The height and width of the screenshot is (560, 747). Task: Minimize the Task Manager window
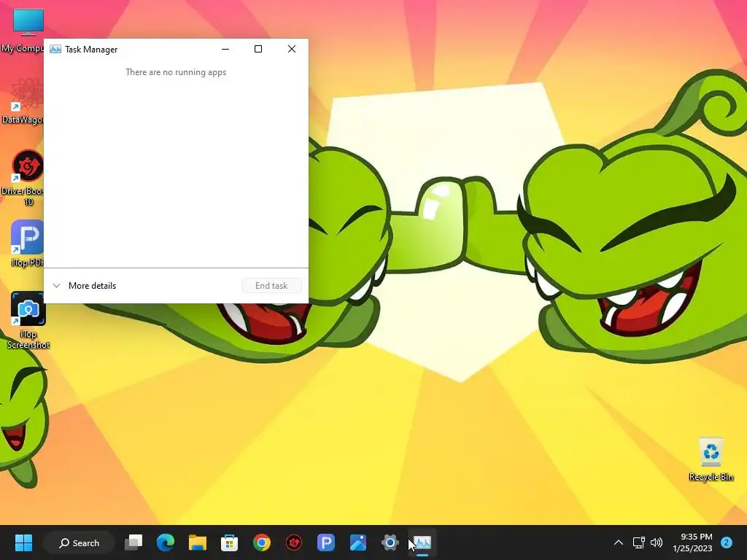click(225, 49)
